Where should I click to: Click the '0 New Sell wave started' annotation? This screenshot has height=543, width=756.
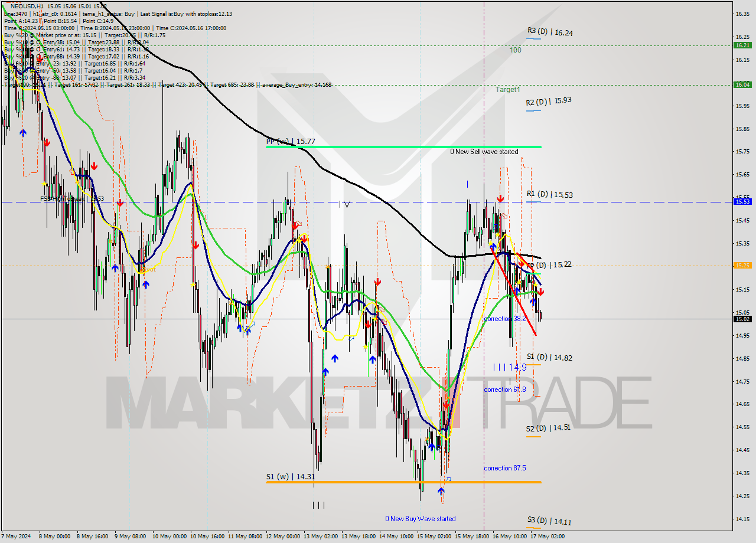click(484, 152)
